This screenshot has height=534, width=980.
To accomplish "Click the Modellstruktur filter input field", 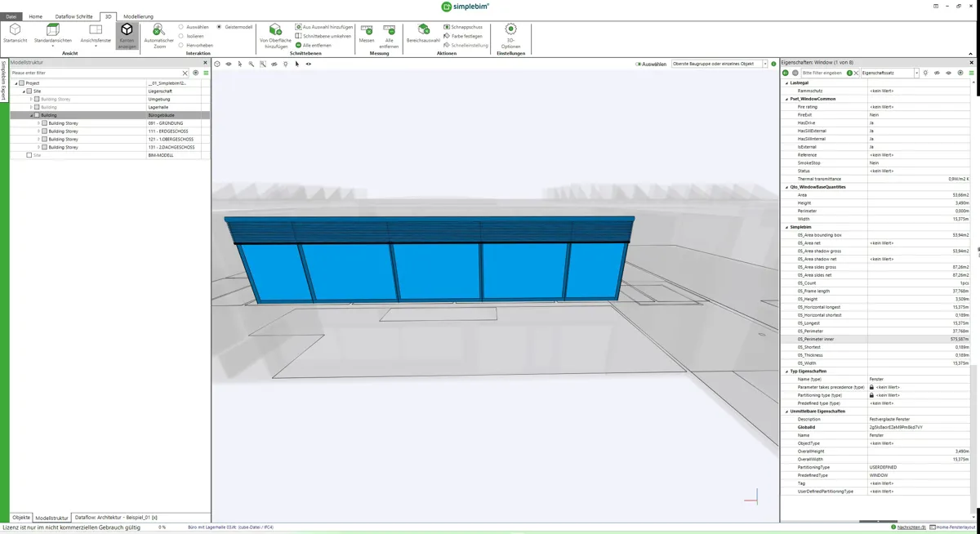I will [96, 73].
